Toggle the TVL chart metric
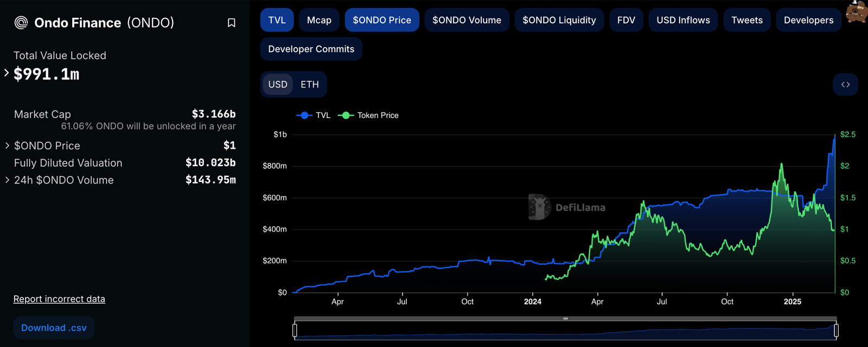868x347 pixels. point(277,20)
